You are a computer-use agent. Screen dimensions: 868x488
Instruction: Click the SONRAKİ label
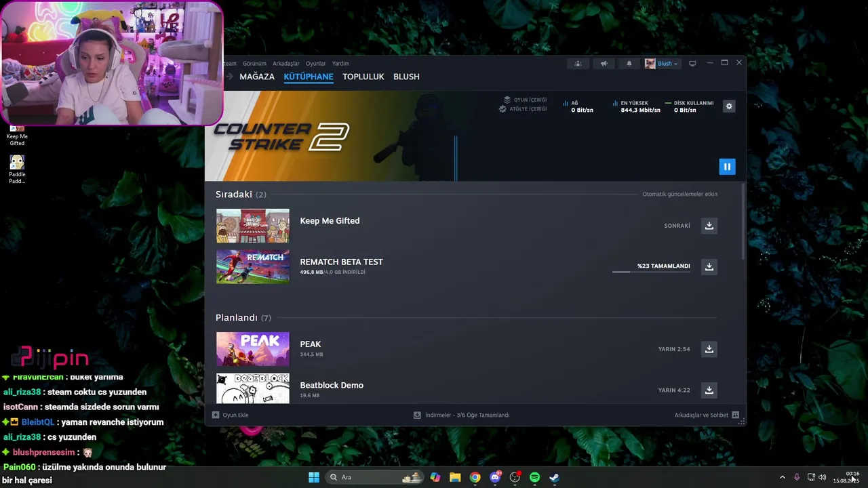point(677,226)
